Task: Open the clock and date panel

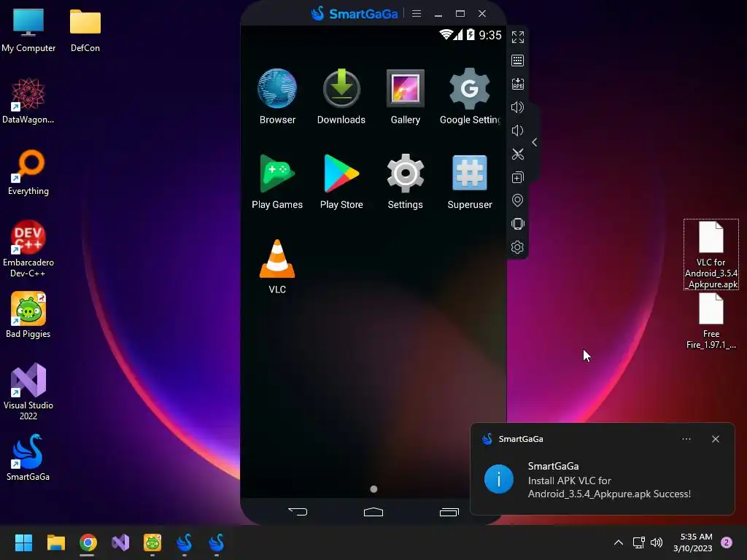Action: click(x=693, y=542)
